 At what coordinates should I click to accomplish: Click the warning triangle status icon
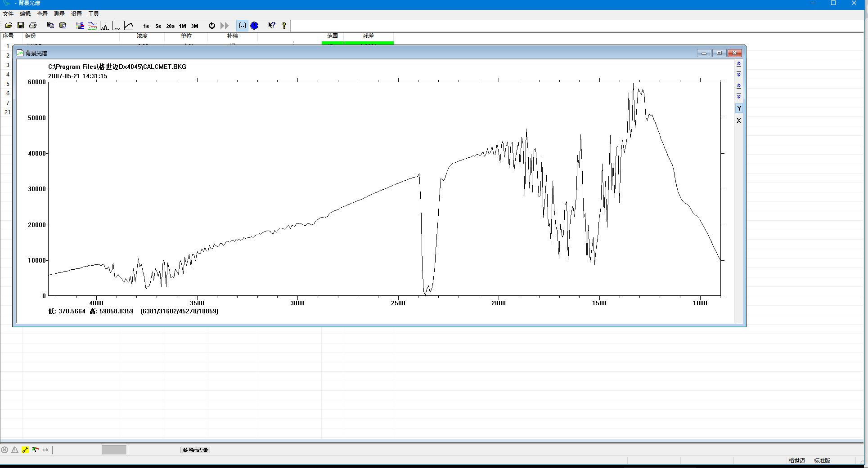[x=15, y=450]
